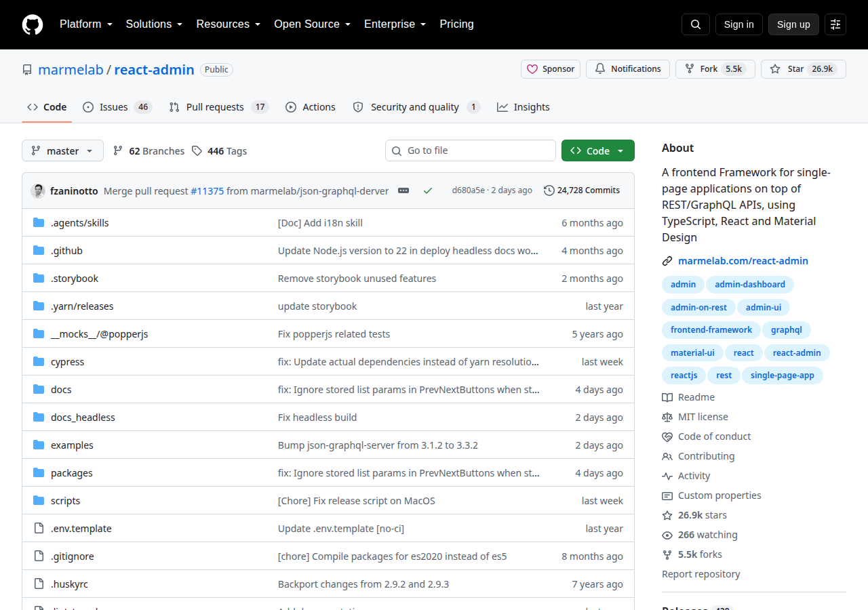Open the Pricing link
The width and height of the screenshot is (868, 610).
457,24
